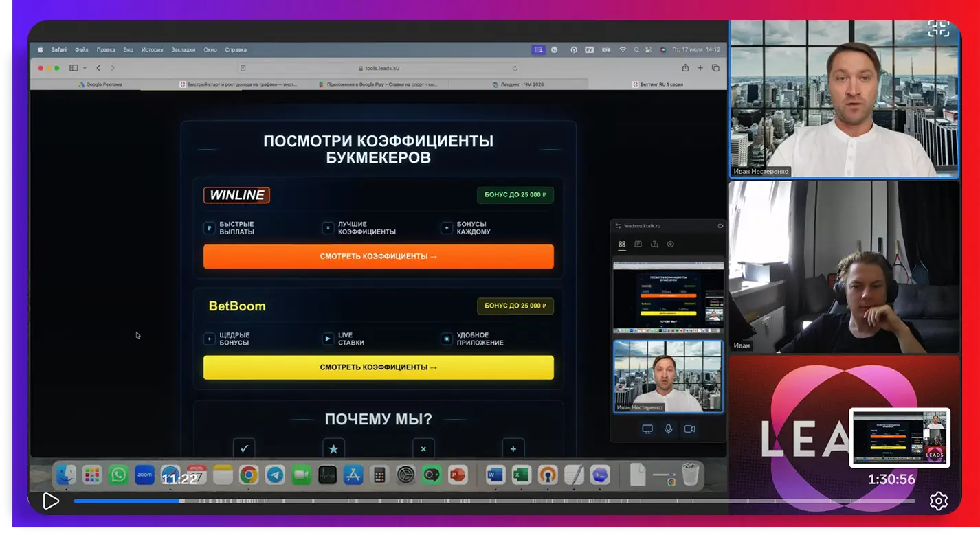This screenshot has width=980, height=535.
Task: Reload the page with Safari's refresh icon
Action: pos(515,68)
